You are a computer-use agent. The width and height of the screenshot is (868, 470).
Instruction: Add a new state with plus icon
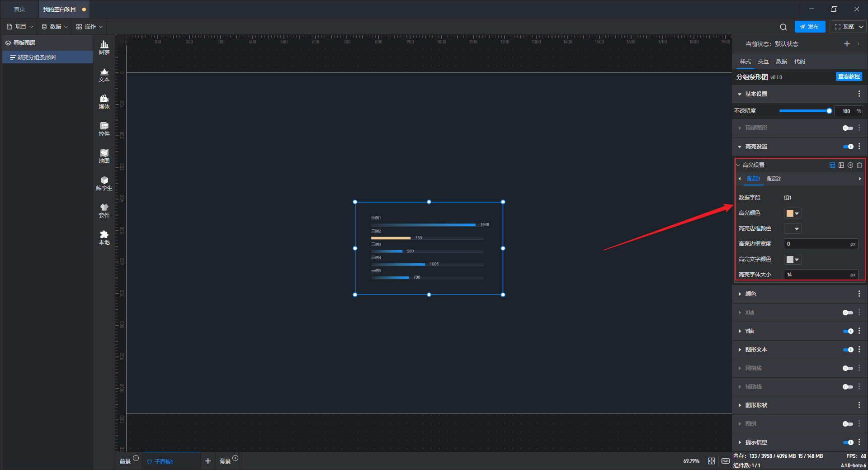click(847, 44)
